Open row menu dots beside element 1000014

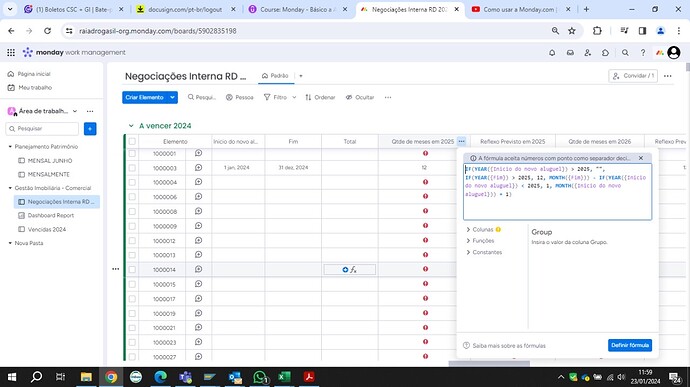[x=115, y=269]
